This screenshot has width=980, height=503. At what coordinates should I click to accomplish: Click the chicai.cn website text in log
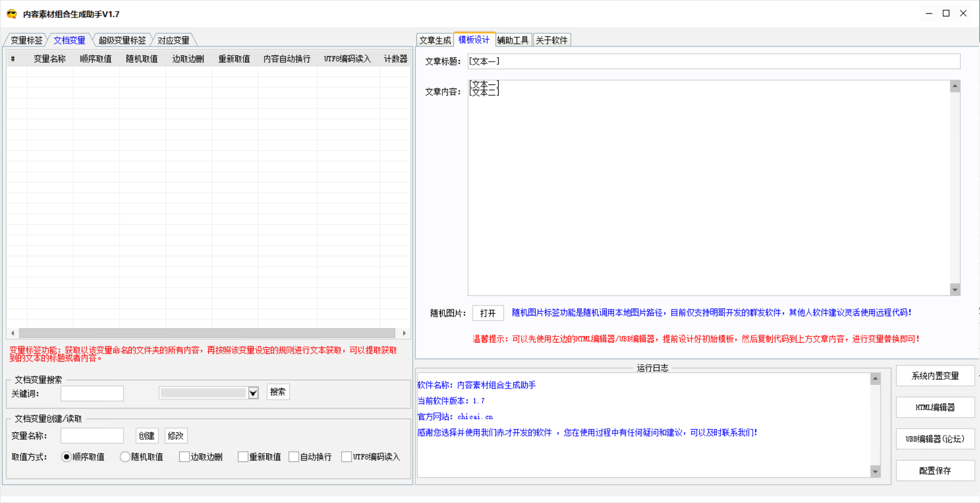[x=475, y=417]
